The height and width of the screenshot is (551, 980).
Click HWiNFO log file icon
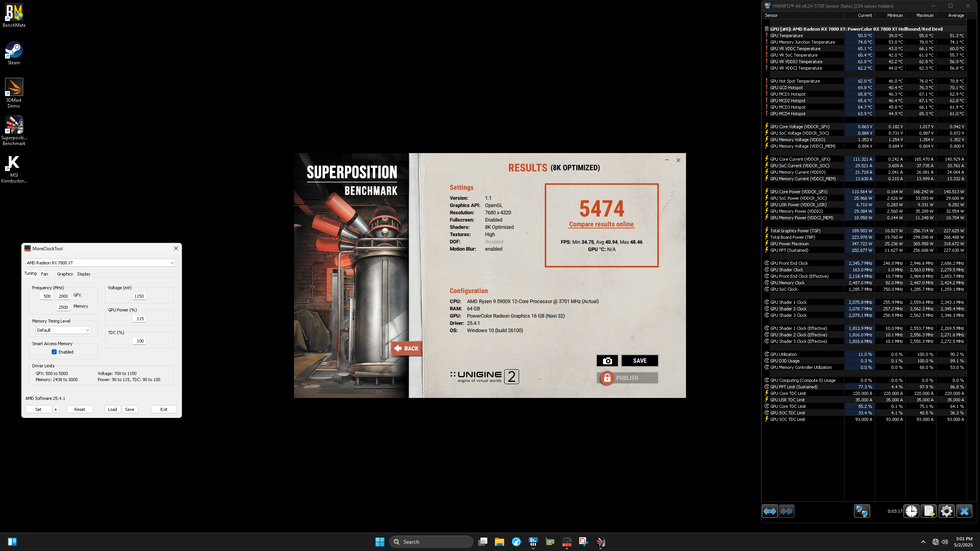tap(929, 511)
